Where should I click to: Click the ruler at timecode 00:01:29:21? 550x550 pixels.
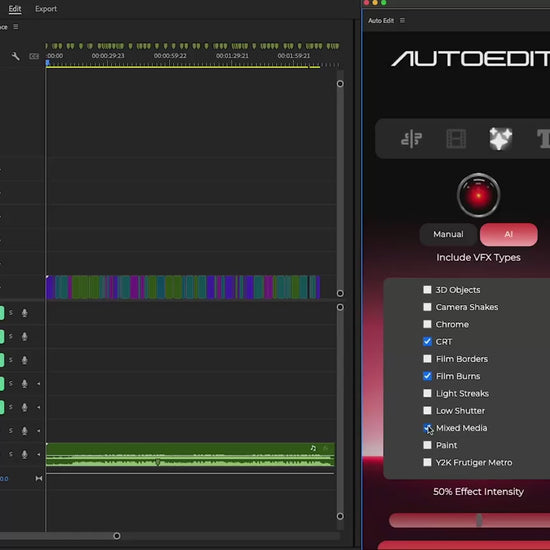pos(232,56)
